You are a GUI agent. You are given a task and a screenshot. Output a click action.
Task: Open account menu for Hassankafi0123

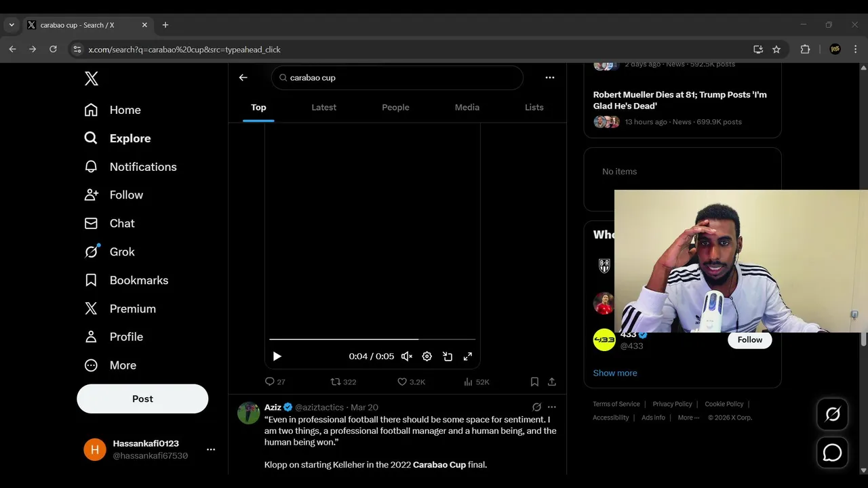point(211,449)
